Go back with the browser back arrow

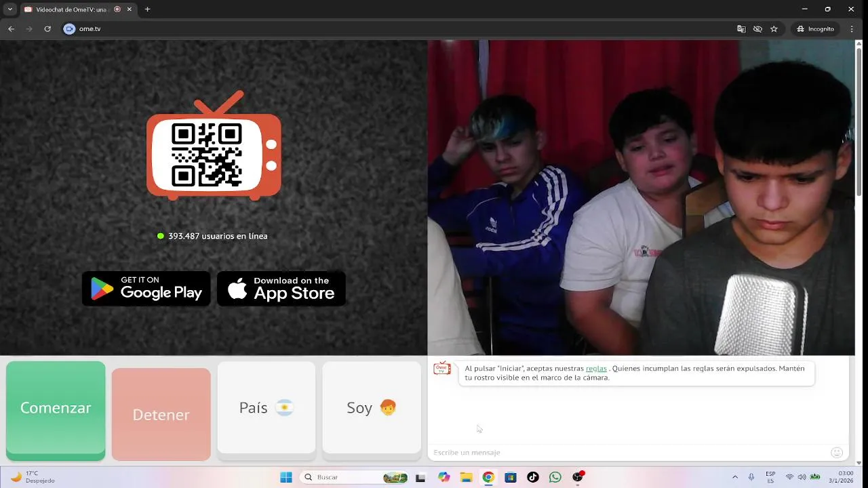tap(11, 28)
